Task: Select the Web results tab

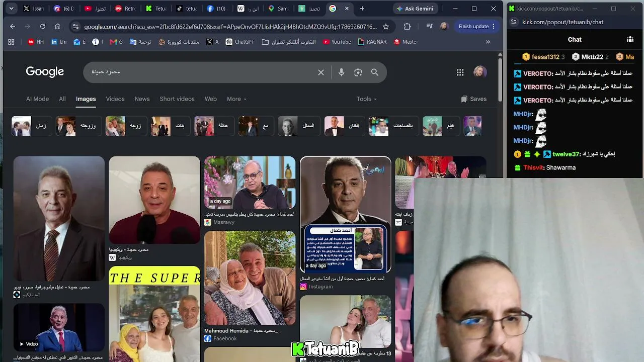Action: point(211,99)
